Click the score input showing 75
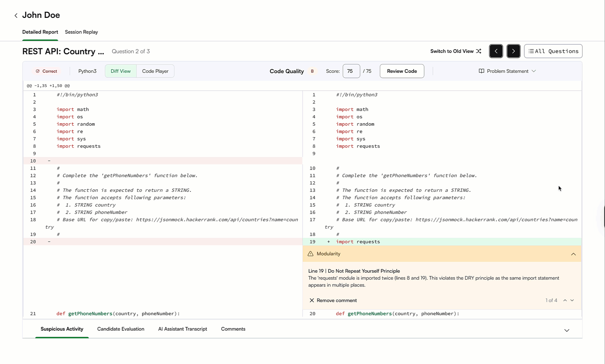Screen dimensions: 605x364 [x=351, y=71]
